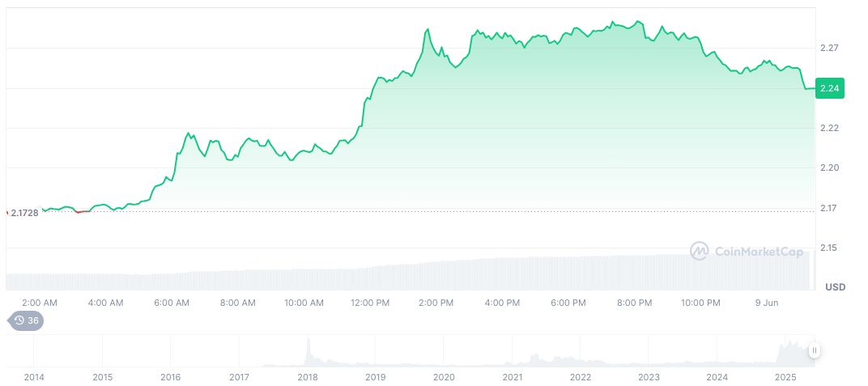
Task: Click the red start dot beside 2.1728
Action: (x=6, y=212)
